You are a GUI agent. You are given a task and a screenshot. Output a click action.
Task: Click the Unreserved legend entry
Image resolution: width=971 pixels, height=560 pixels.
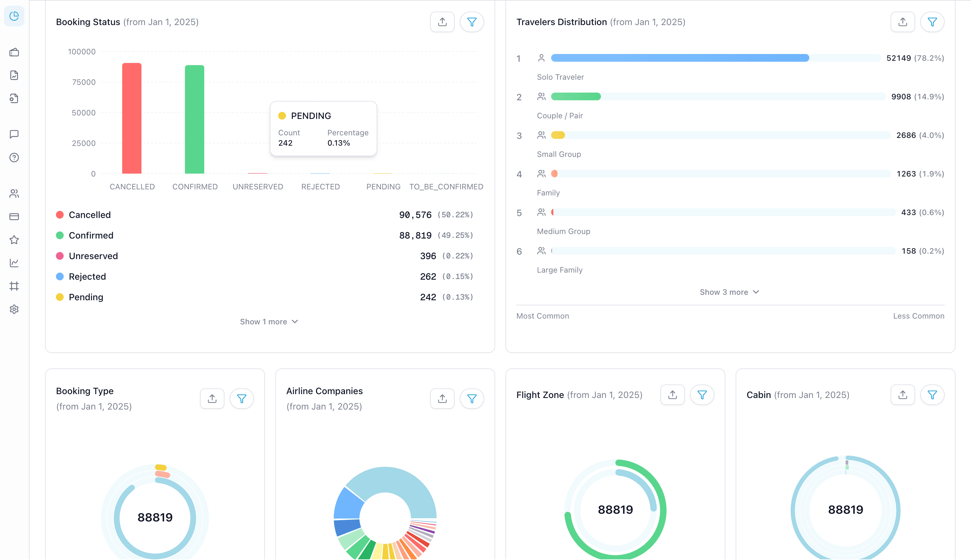point(265,256)
